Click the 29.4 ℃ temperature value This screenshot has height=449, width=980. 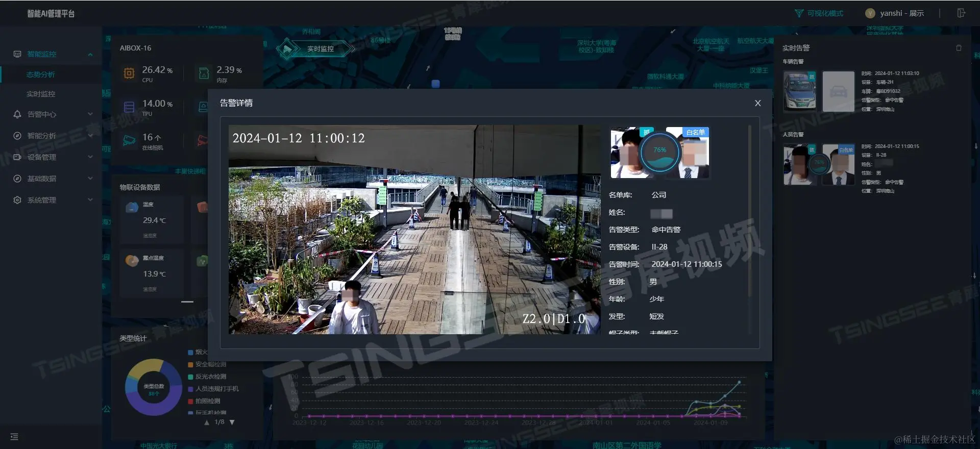click(x=154, y=220)
